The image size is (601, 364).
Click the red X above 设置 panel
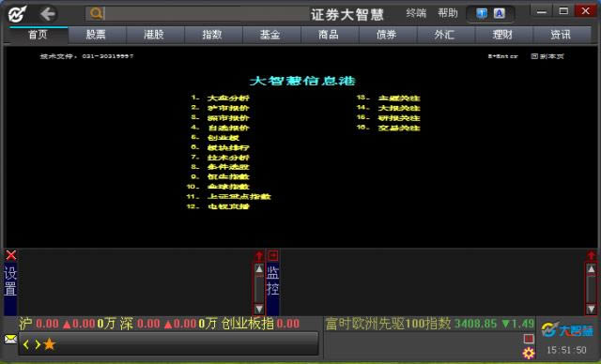tap(11, 255)
